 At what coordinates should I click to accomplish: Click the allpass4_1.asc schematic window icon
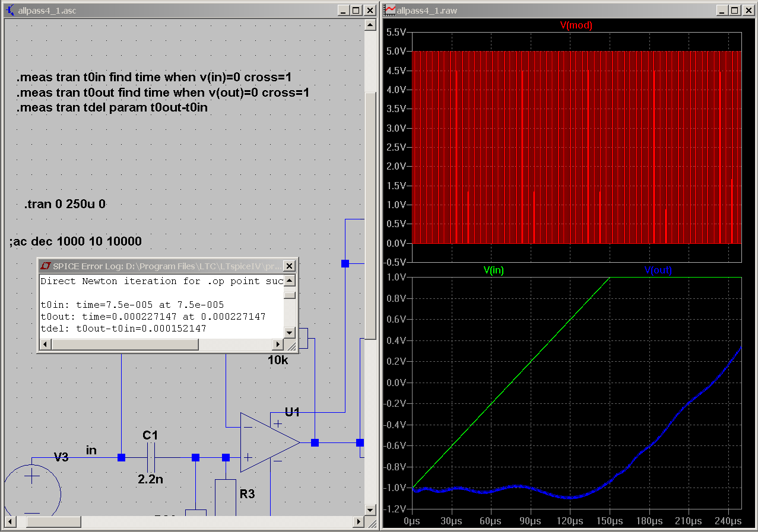9,10
